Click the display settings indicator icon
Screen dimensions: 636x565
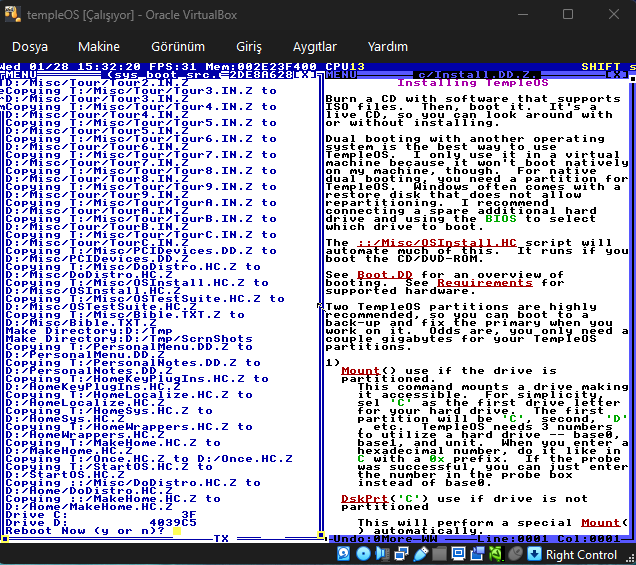pyautogui.click(x=458, y=554)
